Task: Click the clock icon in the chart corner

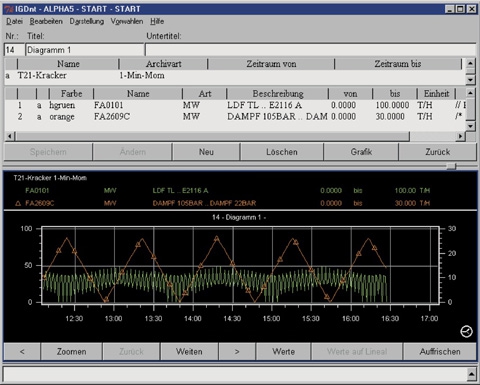Action: click(x=466, y=332)
